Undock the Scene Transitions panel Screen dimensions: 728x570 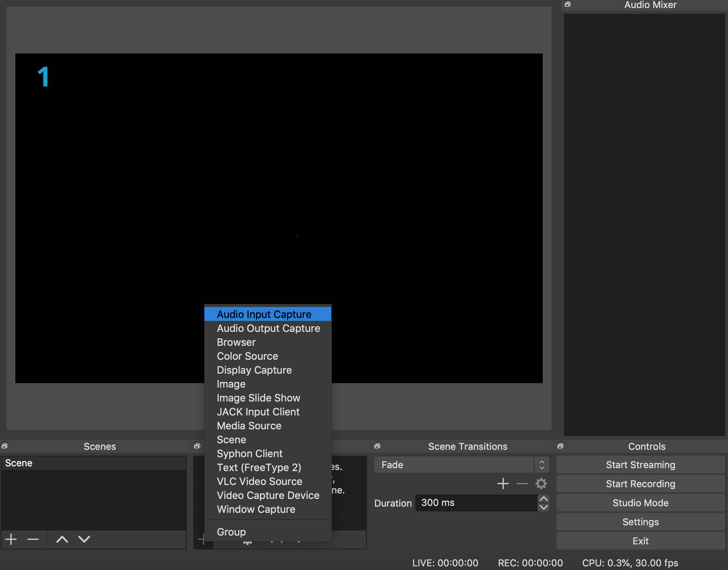377,446
